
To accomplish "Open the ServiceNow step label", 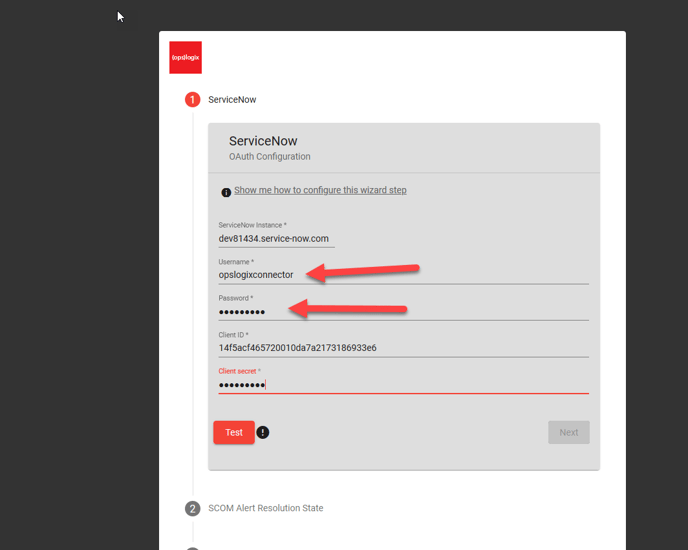I will (232, 100).
